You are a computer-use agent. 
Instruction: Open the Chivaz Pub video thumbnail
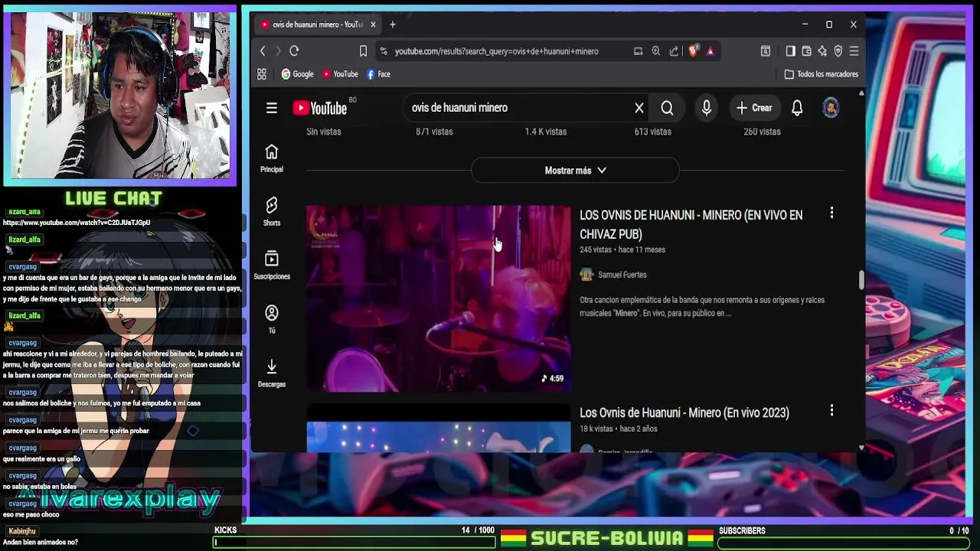click(439, 298)
